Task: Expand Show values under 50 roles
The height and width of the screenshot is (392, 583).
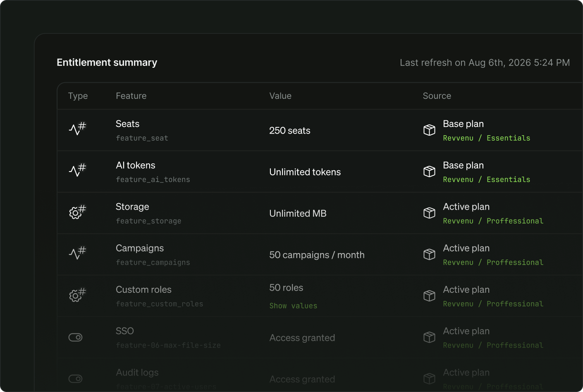Action: click(293, 306)
